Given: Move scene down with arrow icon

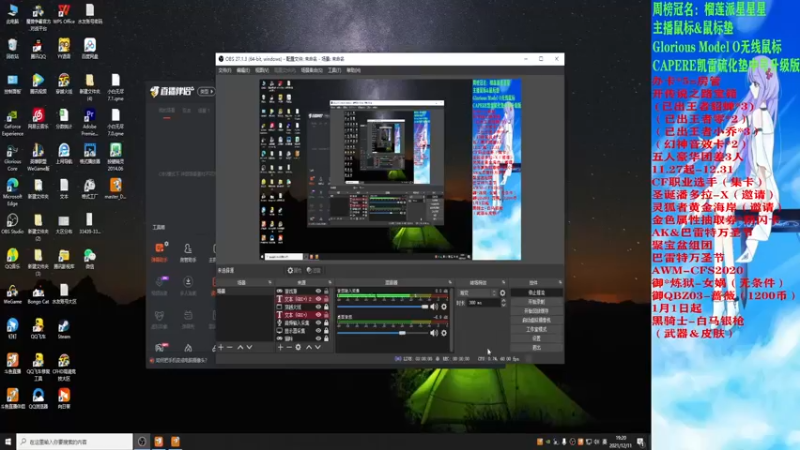Looking at the screenshot, I should (x=249, y=347).
